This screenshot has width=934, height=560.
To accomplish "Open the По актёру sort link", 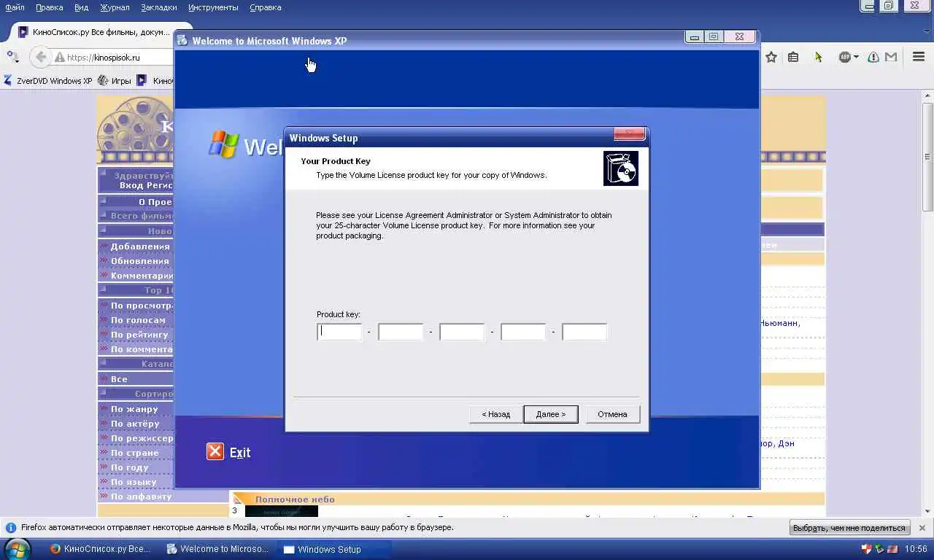I will [x=135, y=424].
